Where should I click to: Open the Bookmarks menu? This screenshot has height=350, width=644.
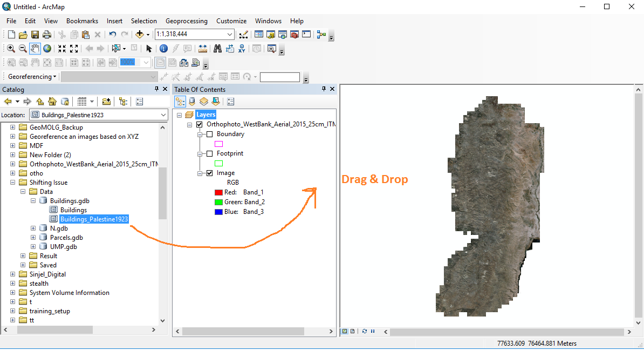pos(82,21)
